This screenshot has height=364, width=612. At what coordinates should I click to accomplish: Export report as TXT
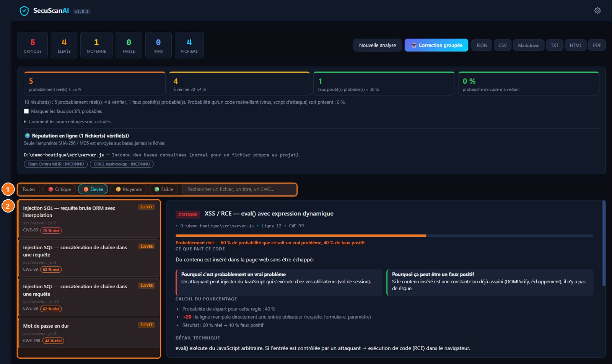click(x=555, y=45)
